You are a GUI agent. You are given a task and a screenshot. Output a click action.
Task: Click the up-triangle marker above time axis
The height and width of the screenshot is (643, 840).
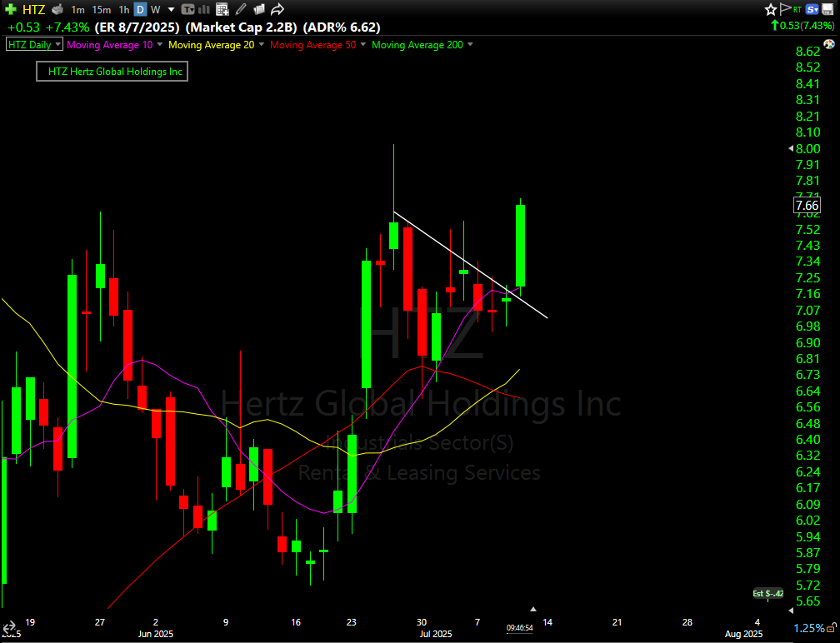click(x=533, y=610)
